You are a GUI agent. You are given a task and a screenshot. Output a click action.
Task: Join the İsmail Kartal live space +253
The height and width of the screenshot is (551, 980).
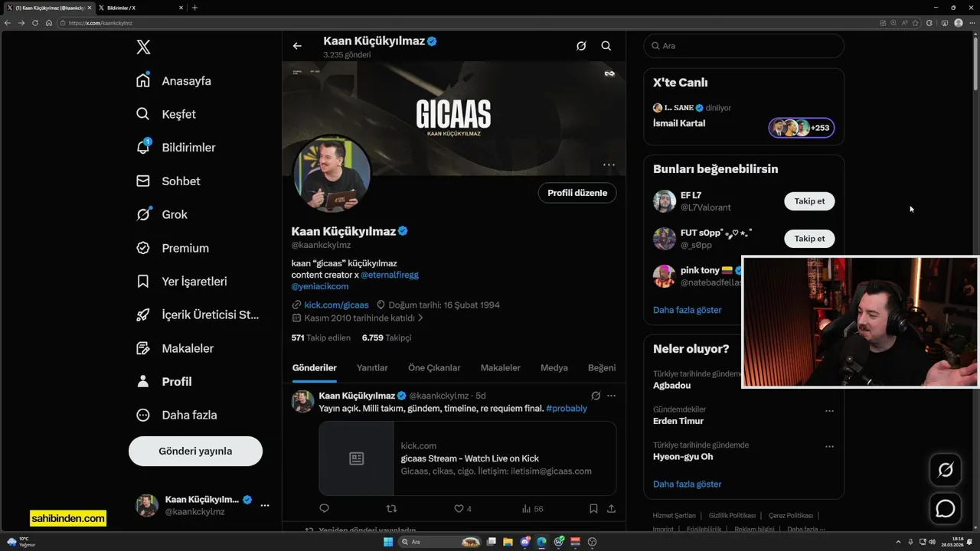click(x=802, y=128)
